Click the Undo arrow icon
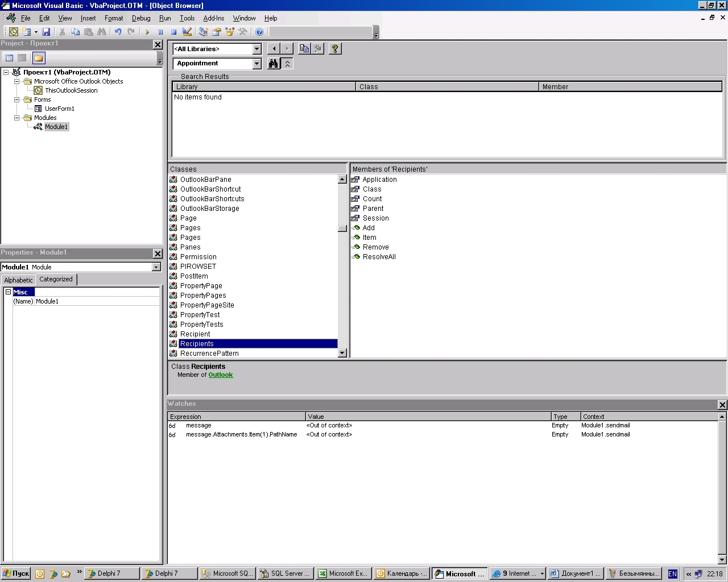Image resolution: width=728 pixels, height=582 pixels. point(118,32)
